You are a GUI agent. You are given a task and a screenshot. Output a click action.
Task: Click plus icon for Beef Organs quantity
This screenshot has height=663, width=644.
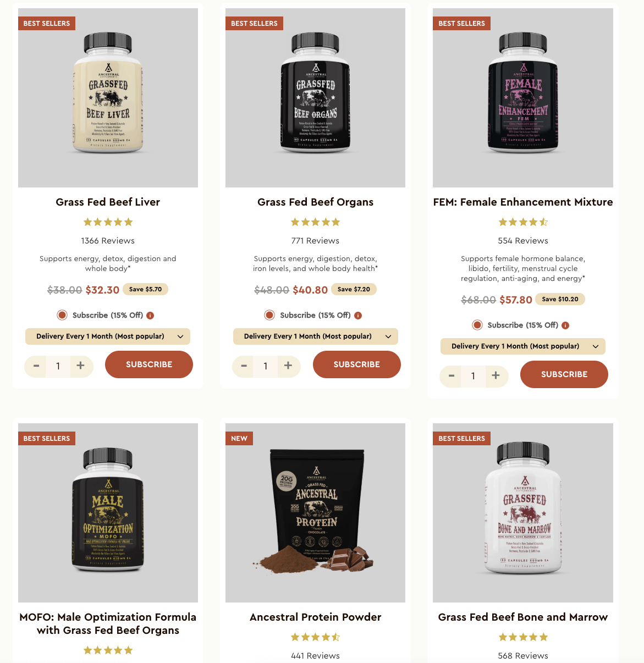288,366
